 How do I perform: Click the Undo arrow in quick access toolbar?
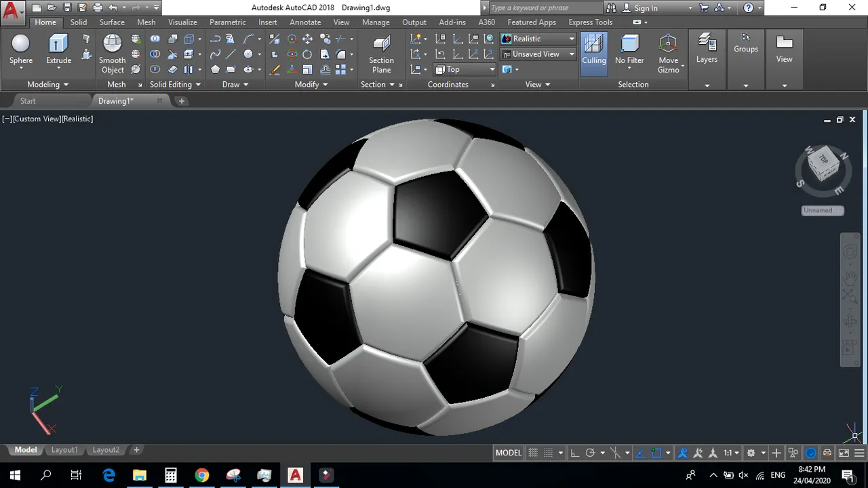[113, 8]
